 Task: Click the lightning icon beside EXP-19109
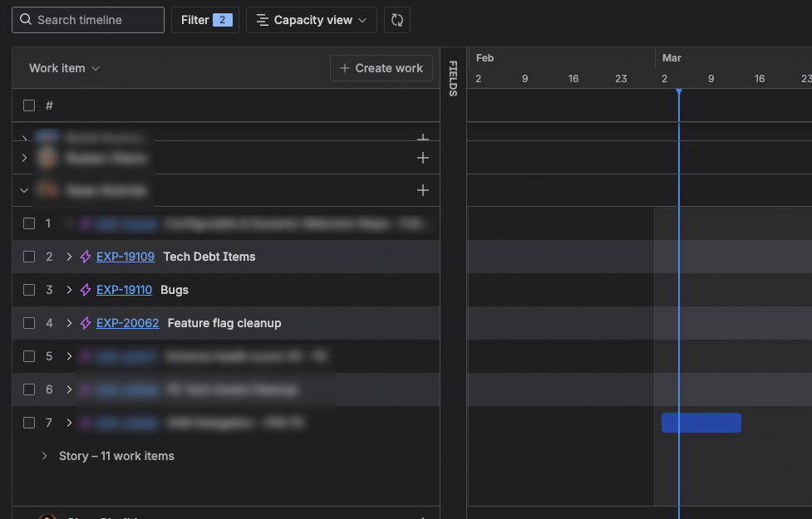pos(86,257)
